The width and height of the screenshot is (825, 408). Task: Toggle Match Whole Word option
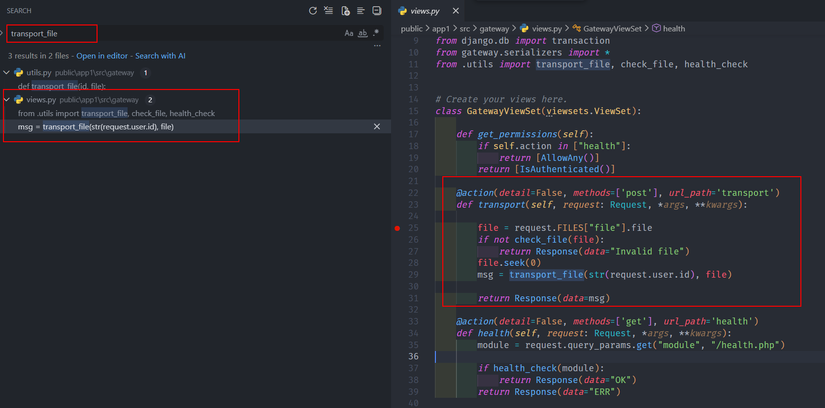pyautogui.click(x=362, y=33)
